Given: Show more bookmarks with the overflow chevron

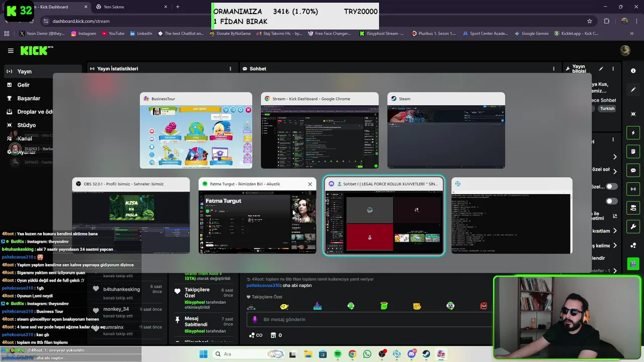Looking at the screenshot, I should pos(631,34).
